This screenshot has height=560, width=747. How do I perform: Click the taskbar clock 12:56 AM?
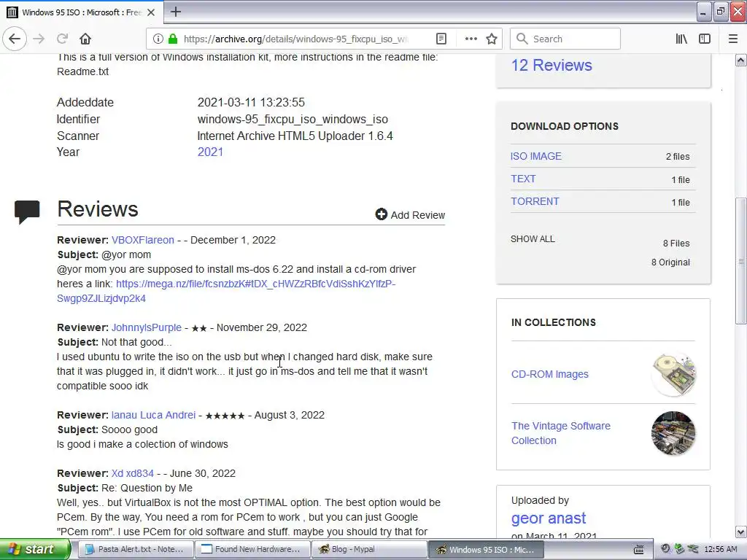point(720,550)
